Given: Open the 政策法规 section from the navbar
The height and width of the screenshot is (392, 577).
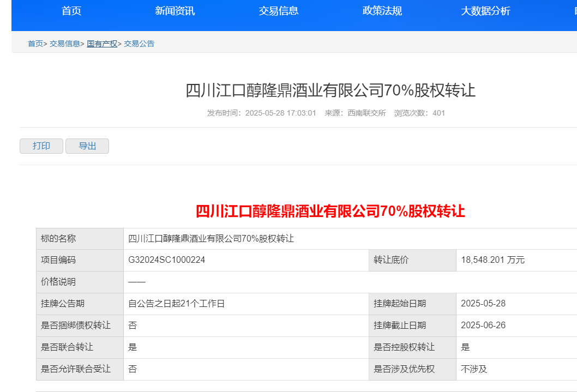Looking at the screenshot, I should pyautogui.click(x=382, y=11).
